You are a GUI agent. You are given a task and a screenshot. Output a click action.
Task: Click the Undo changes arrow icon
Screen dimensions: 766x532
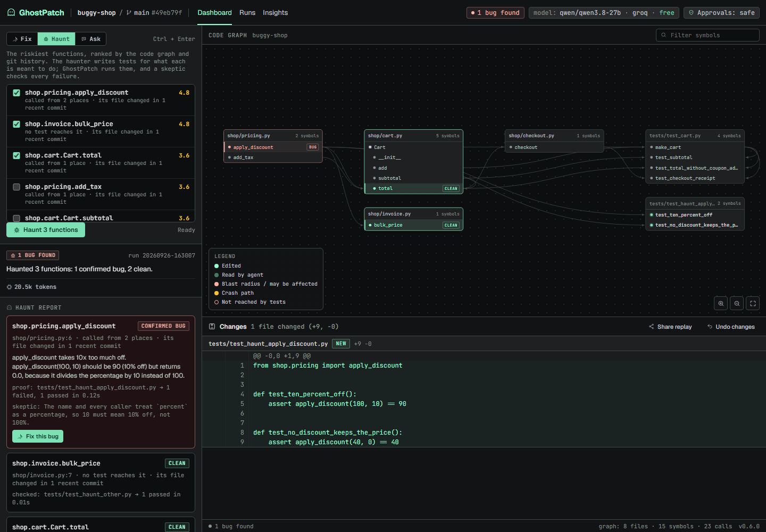point(710,327)
